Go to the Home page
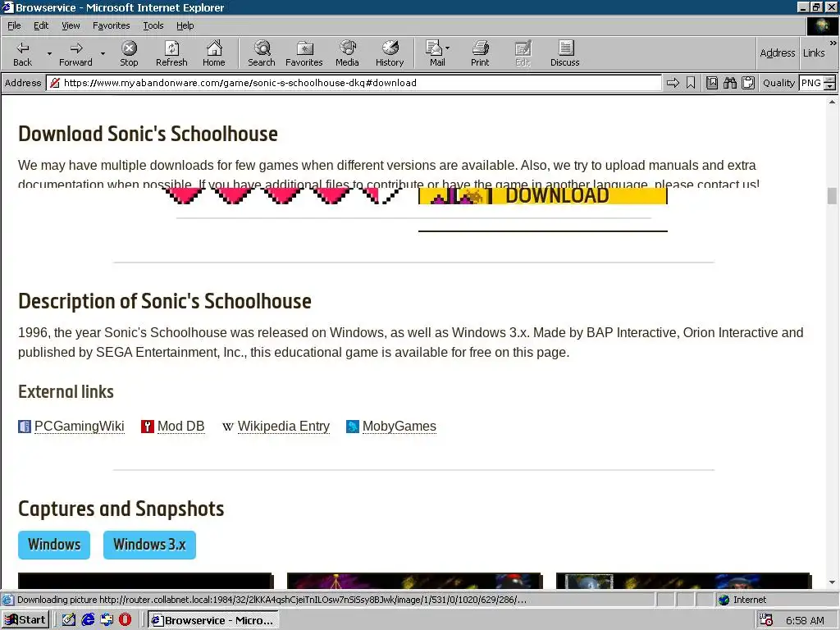 click(214, 53)
